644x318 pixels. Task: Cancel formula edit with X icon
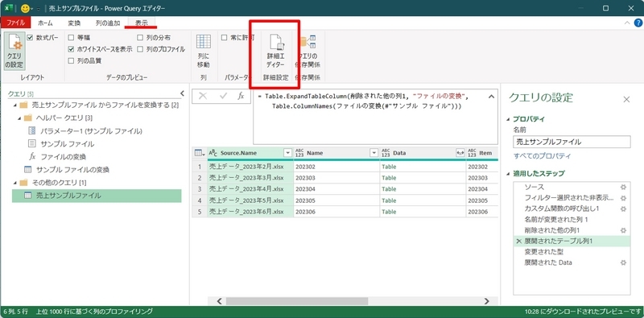[x=203, y=96]
